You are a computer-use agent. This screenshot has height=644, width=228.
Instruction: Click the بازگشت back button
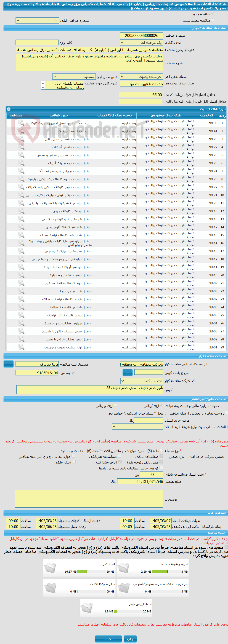(108, 639)
